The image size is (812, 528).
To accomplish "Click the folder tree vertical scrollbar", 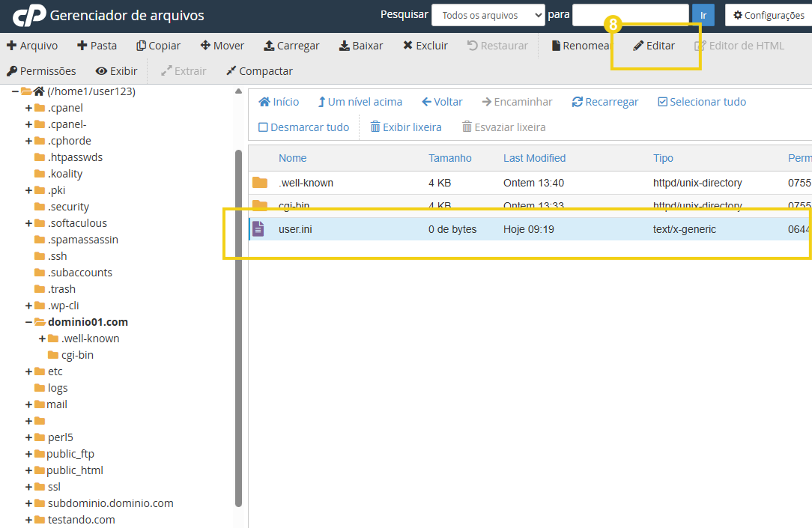I will (x=239, y=328).
